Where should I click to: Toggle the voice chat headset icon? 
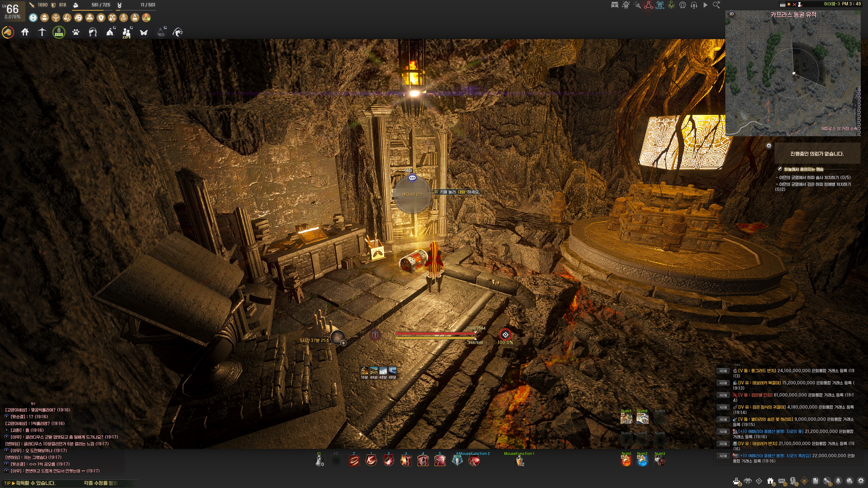click(x=694, y=5)
